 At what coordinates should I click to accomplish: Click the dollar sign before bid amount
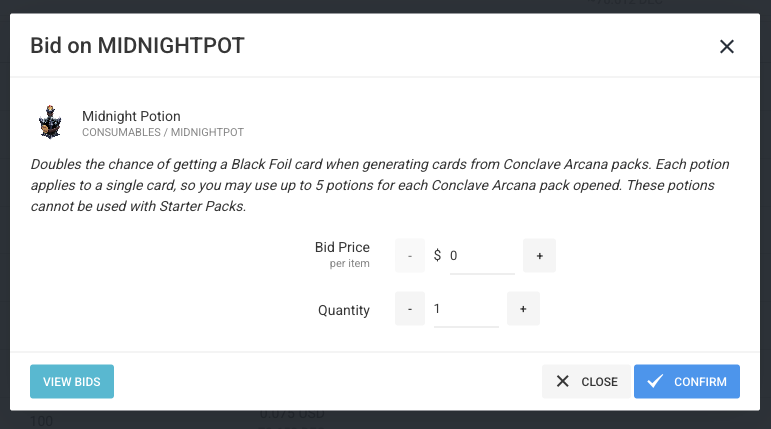tap(437, 255)
